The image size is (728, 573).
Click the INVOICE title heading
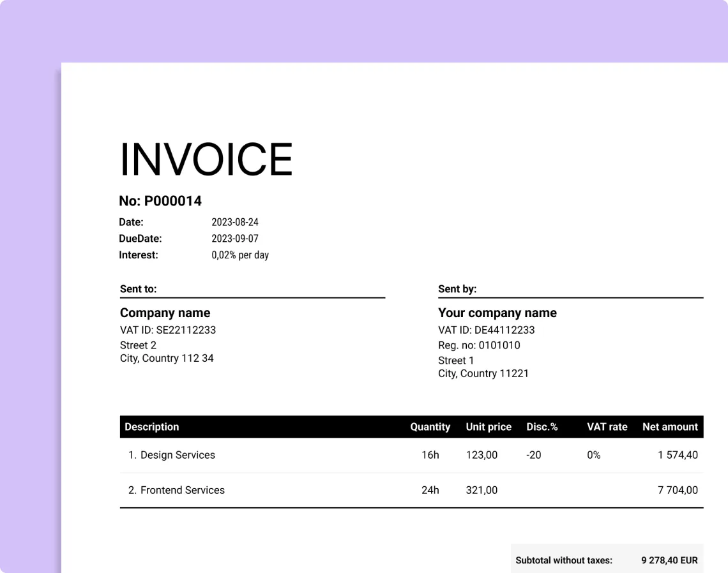(x=206, y=159)
